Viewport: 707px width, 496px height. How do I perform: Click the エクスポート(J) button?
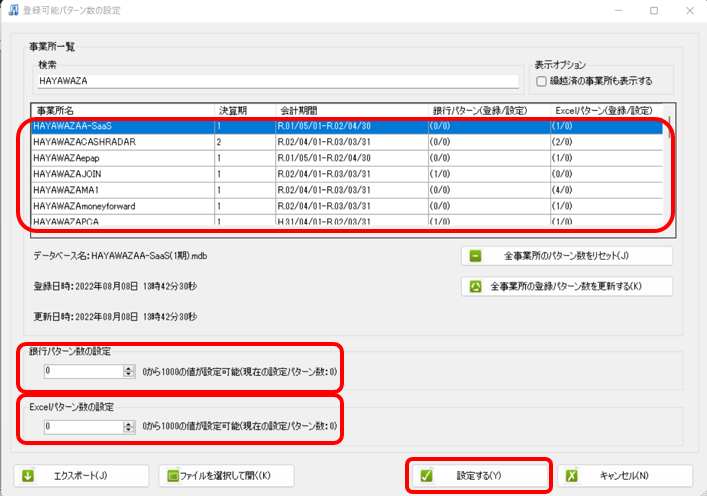pyautogui.click(x=81, y=476)
